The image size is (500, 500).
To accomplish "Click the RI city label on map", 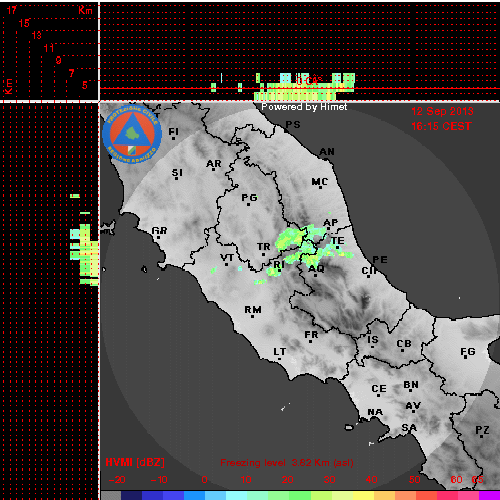I will tap(279, 265).
